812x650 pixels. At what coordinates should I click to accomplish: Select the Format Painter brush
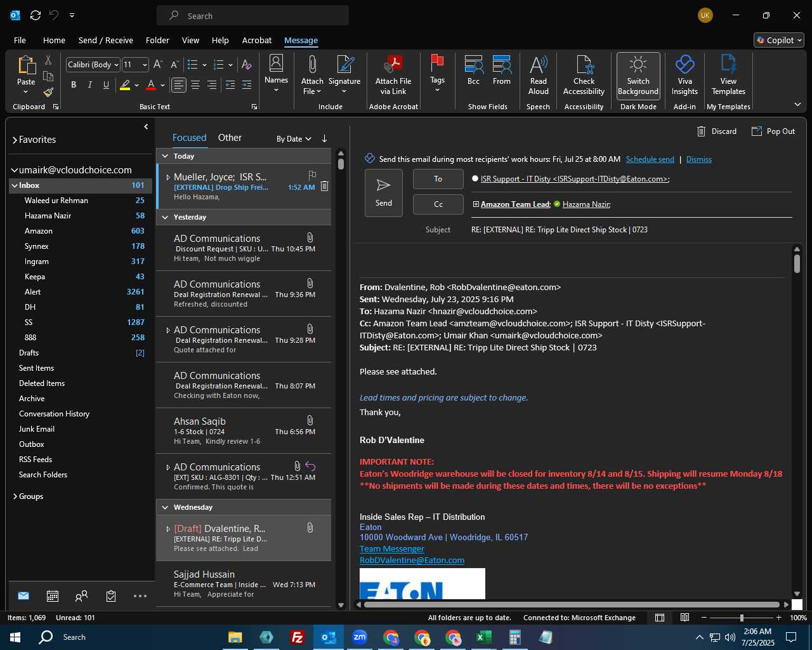[48, 92]
